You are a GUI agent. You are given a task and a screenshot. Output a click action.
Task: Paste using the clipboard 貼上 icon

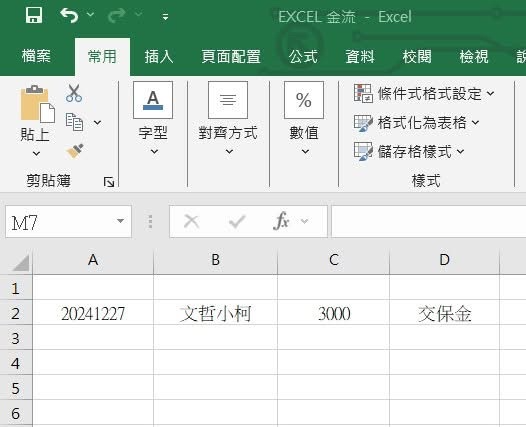pos(38,104)
